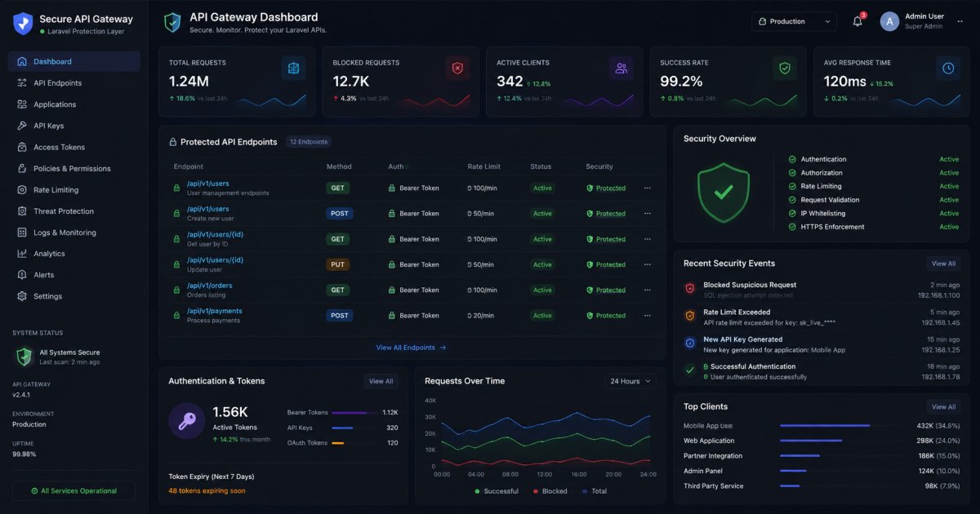The image size is (980, 514).
Task: Click the All Services Operational button
Action: (x=73, y=491)
